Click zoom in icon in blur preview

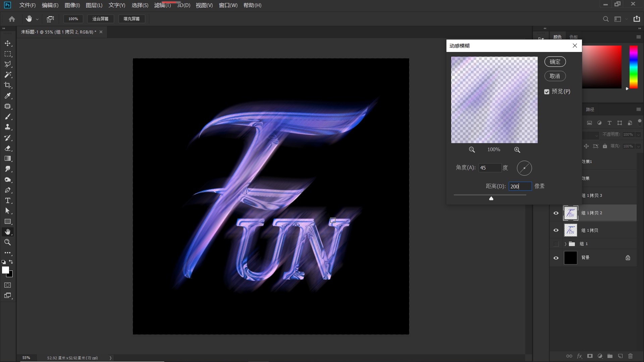coord(517,150)
